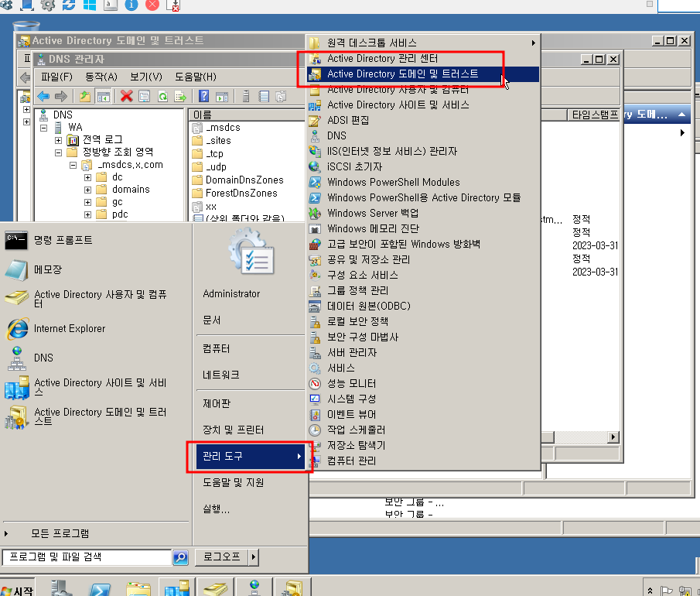The height and width of the screenshot is (596, 700).
Task: Select the ForestDnsZones folder in list
Action: (x=234, y=194)
